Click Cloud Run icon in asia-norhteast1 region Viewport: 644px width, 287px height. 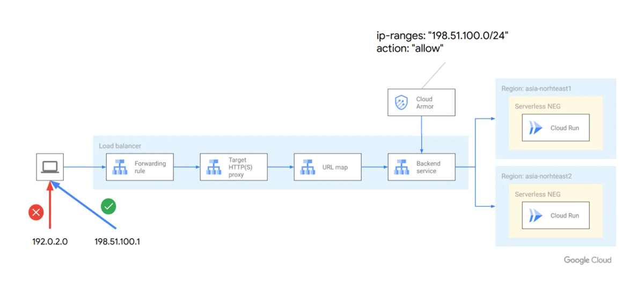point(536,128)
